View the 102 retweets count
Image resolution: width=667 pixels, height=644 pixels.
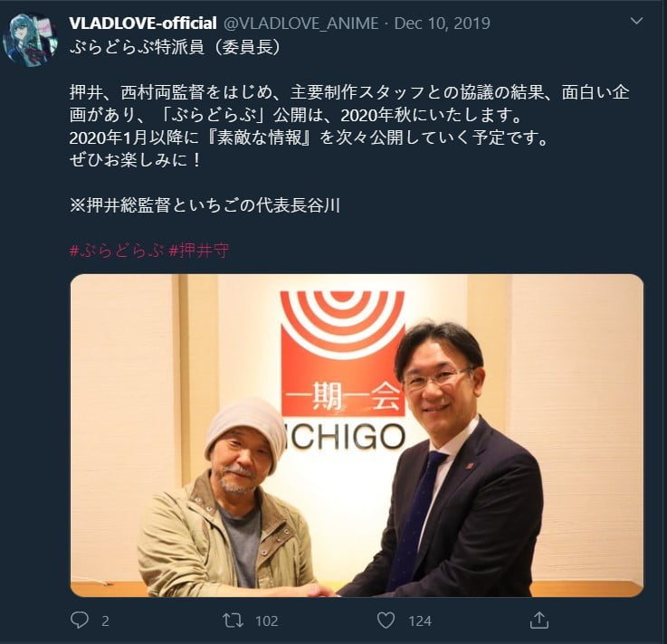[x=267, y=621]
